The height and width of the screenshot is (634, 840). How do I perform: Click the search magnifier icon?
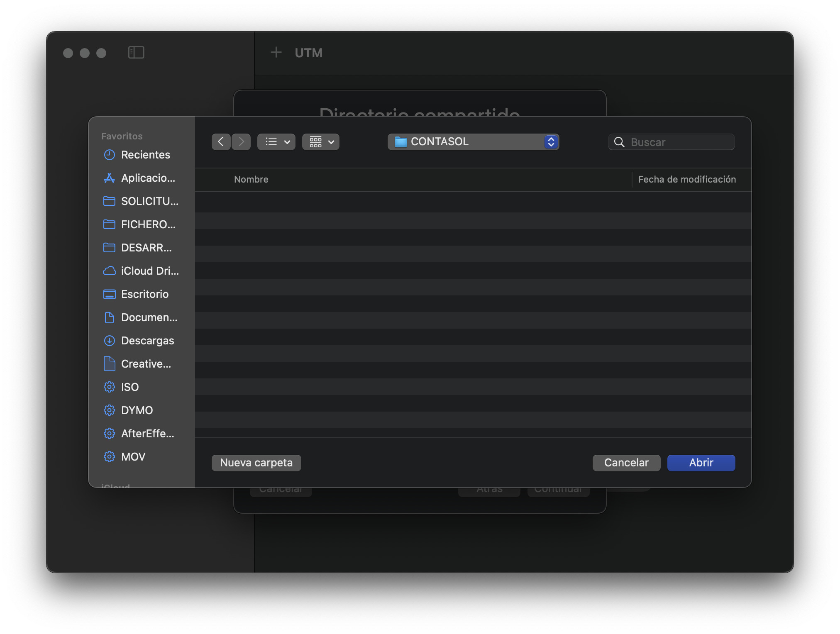(x=619, y=142)
